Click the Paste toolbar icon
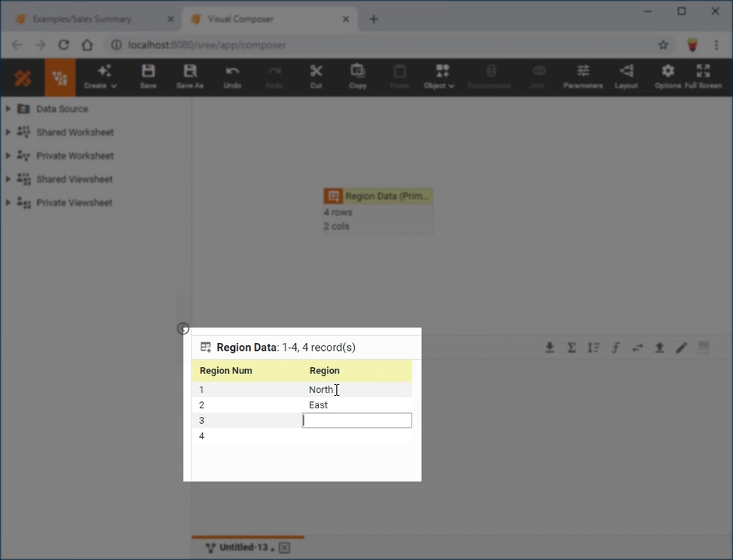This screenshot has width=733, height=560. pyautogui.click(x=400, y=77)
